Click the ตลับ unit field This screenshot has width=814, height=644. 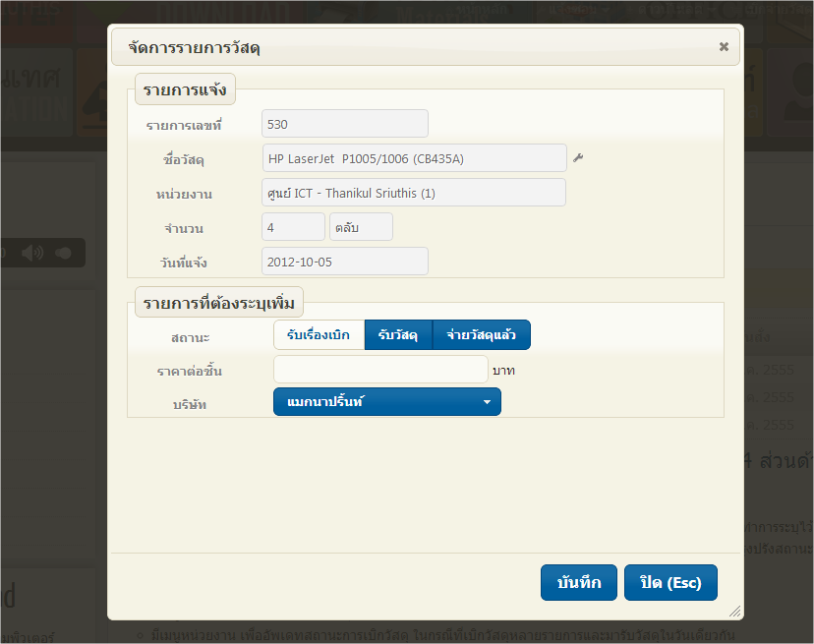360,226
